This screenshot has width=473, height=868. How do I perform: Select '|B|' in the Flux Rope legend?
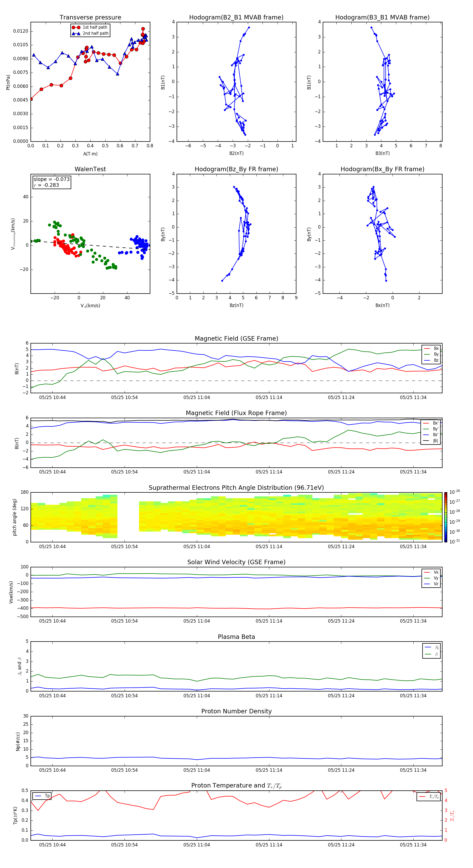coord(431,441)
